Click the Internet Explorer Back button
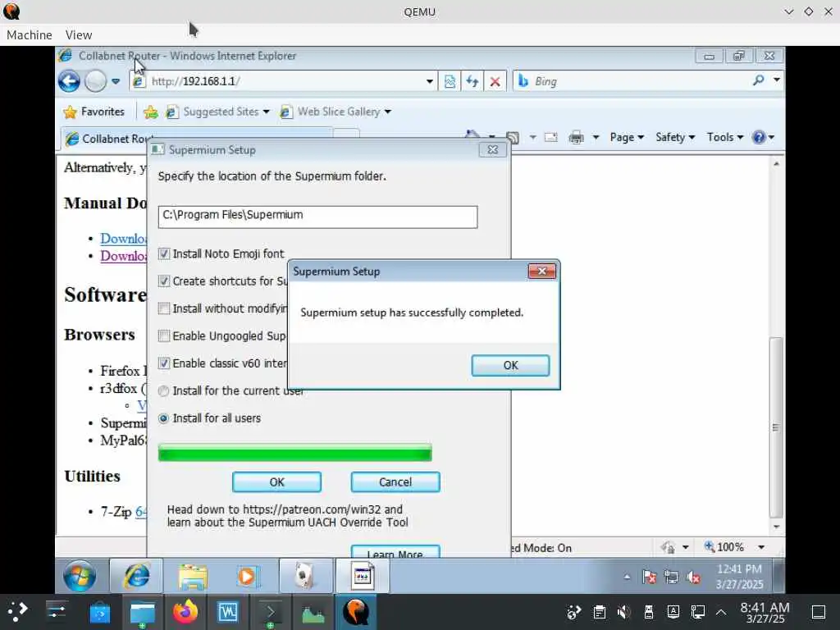Image resolution: width=840 pixels, height=630 pixels. pyautogui.click(x=69, y=81)
